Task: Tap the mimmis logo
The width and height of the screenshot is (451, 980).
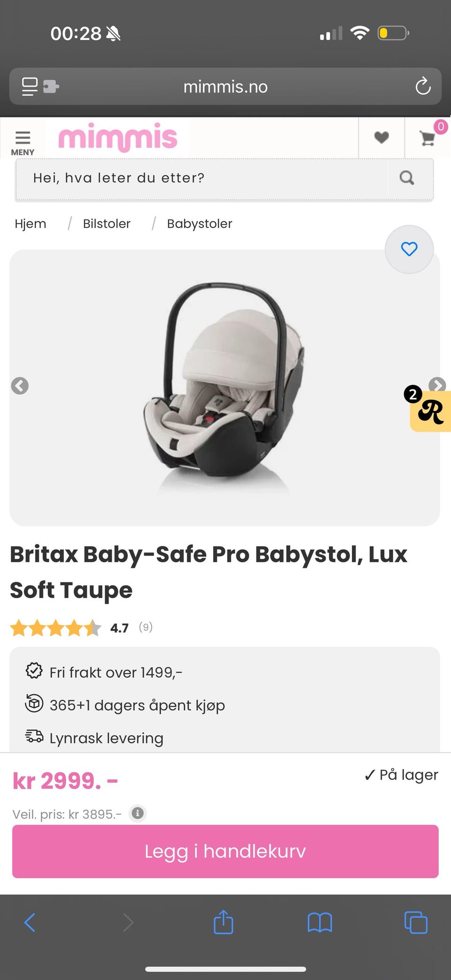Action: coord(117,138)
